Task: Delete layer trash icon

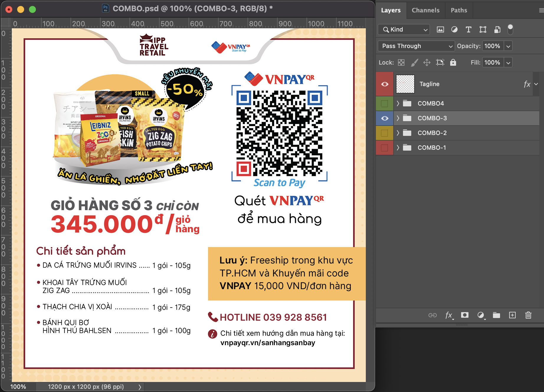Action: pos(528,315)
